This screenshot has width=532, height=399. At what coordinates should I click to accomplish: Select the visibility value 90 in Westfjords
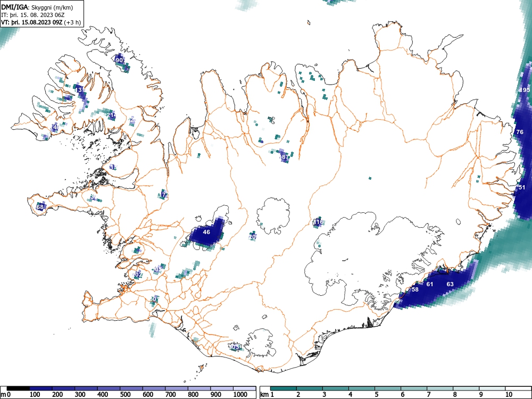(119, 60)
